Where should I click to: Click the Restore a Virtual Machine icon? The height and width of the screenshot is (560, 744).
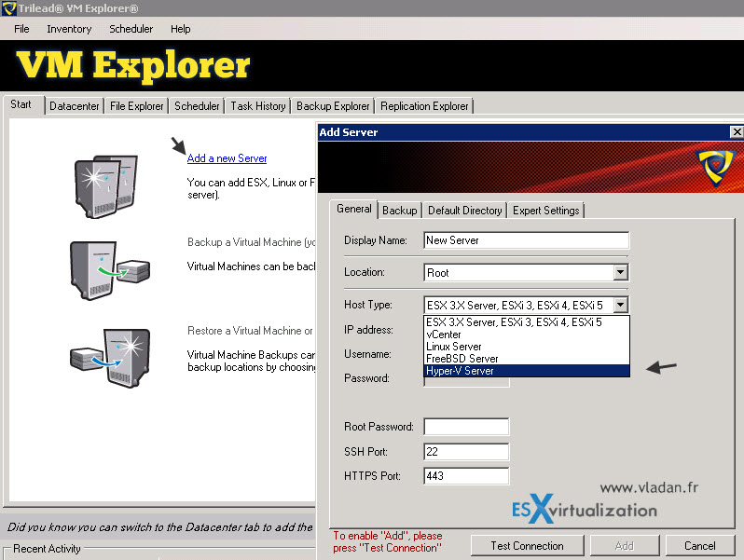click(x=110, y=358)
